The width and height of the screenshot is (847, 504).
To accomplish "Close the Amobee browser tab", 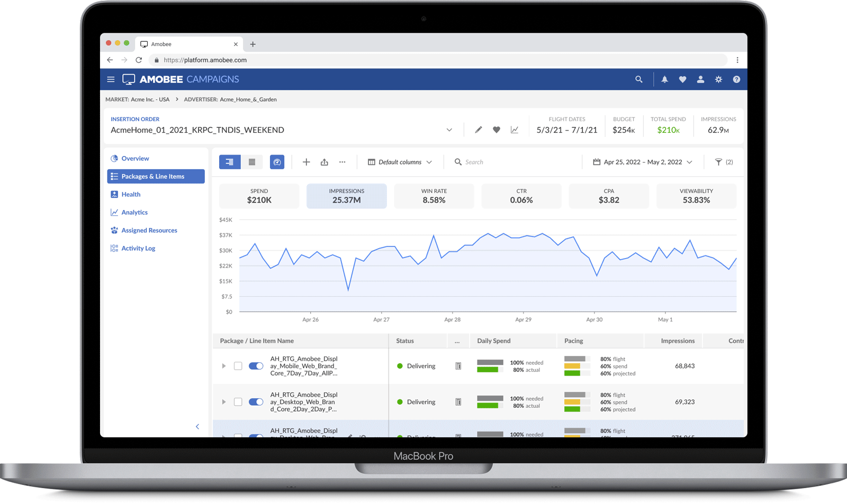I will pyautogui.click(x=236, y=44).
